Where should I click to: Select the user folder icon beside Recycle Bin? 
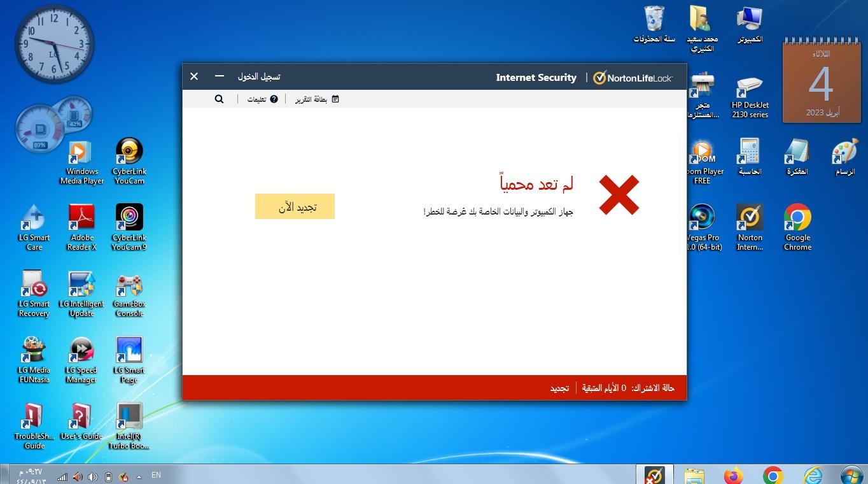coord(702,29)
